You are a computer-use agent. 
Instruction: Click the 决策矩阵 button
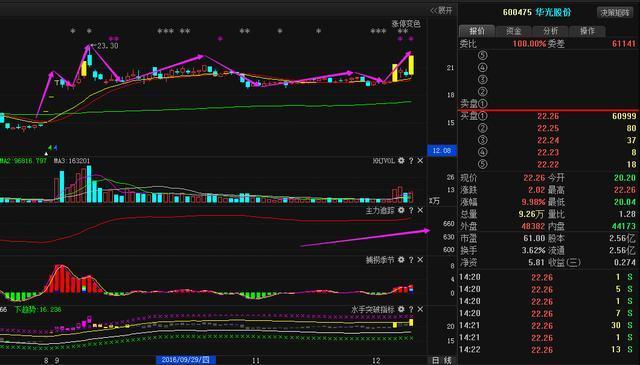[615, 13]
